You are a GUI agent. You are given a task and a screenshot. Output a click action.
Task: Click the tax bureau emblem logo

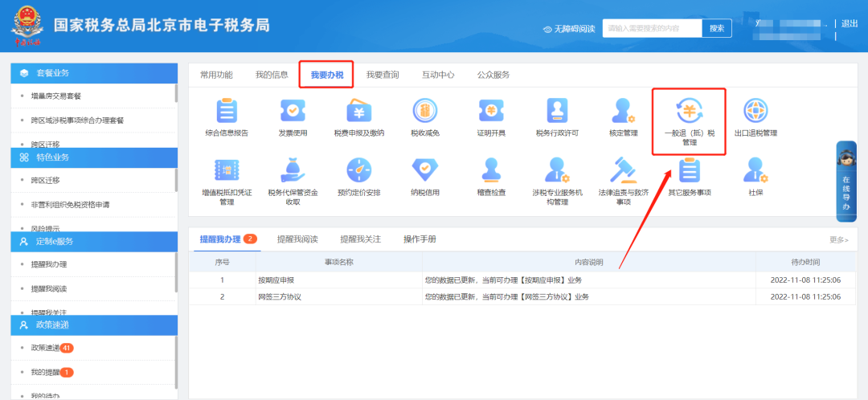click(27, 26)
